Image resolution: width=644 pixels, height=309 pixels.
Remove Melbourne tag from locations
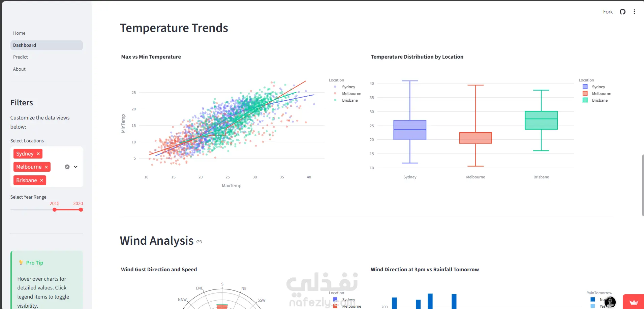pos(47,167)
